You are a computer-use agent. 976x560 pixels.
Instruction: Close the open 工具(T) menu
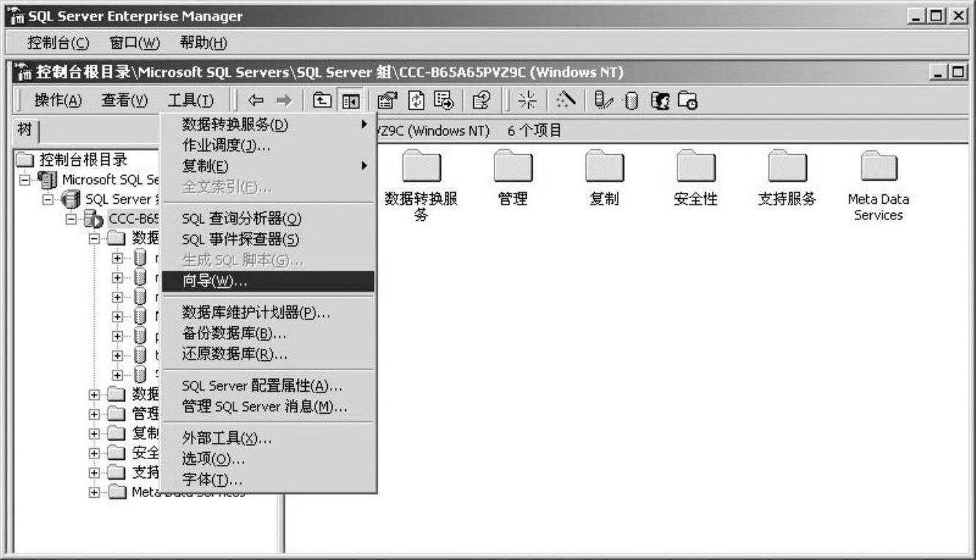[191, 100]
